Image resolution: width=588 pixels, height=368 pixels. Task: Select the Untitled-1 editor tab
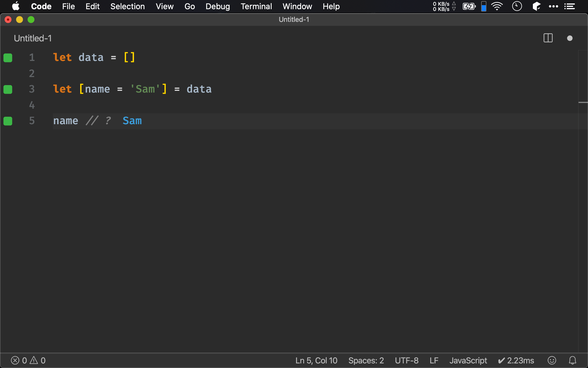pyautogui.click(x=33, y=38)
